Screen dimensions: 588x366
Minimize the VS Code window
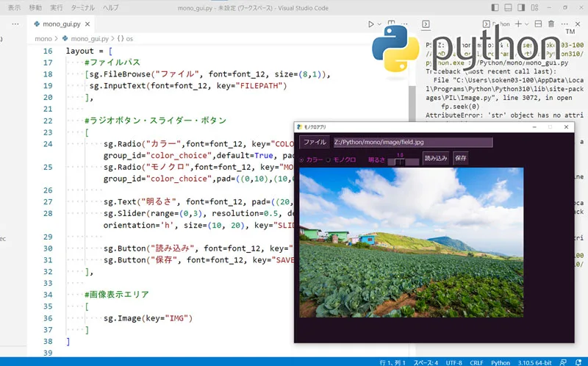(549, 7)
